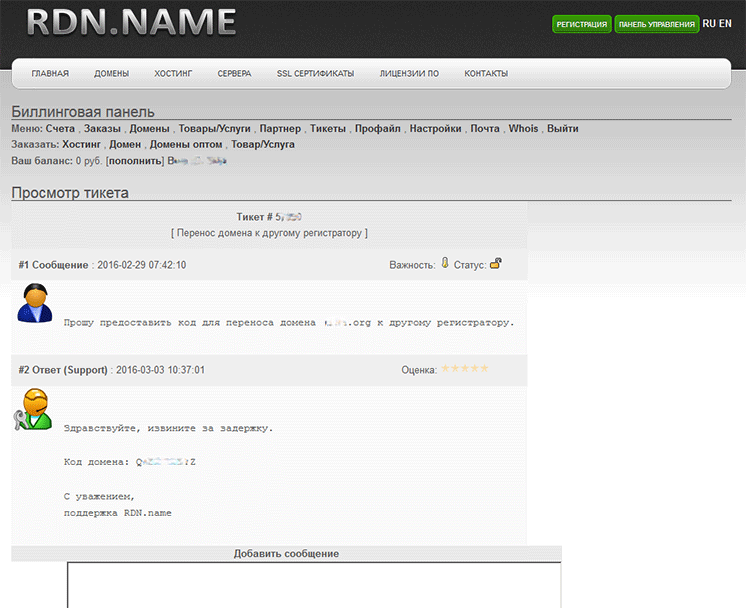Screen dimensions: 746x608
Task: Open Лицензии ПО nav item
Action: [x=409, y=73]
